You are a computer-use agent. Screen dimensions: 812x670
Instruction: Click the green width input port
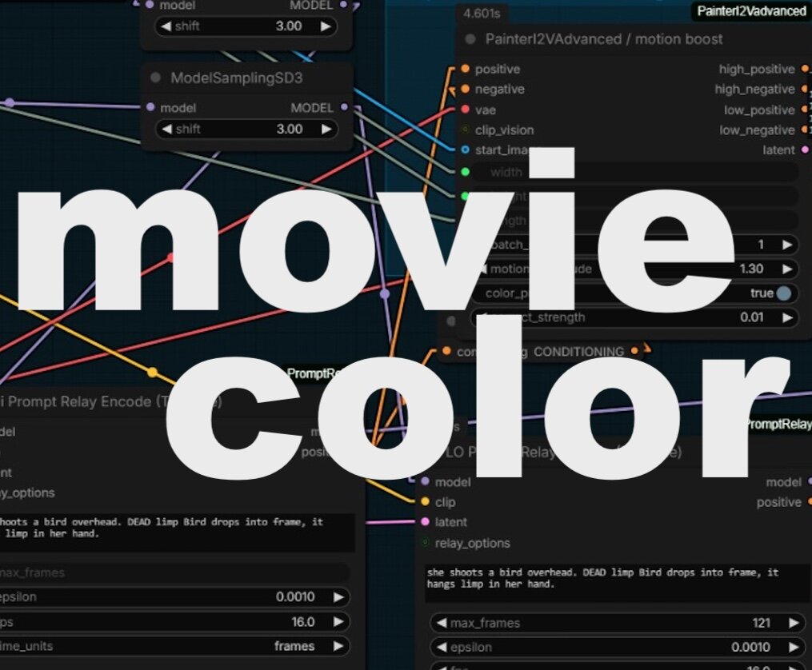(x=465, y=172)
